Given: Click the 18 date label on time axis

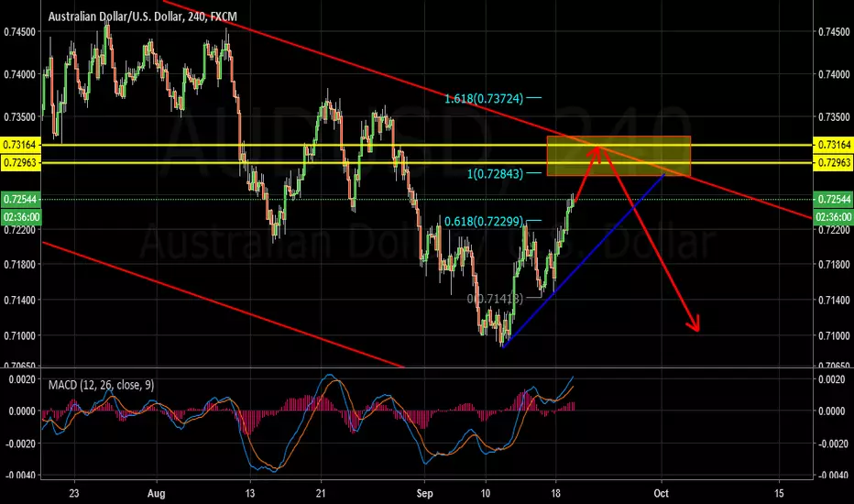Looking at the screenshot, I should [555, 493].
